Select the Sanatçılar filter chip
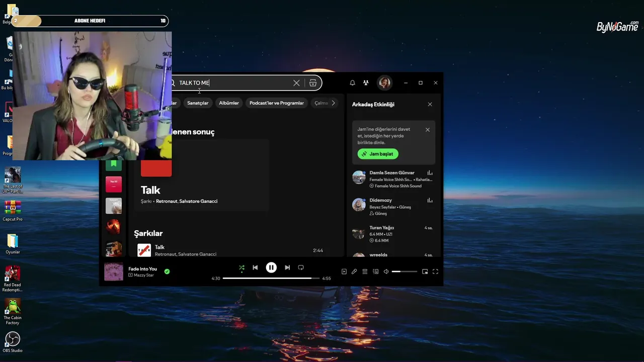644x362 pixels. coord(198,103)
